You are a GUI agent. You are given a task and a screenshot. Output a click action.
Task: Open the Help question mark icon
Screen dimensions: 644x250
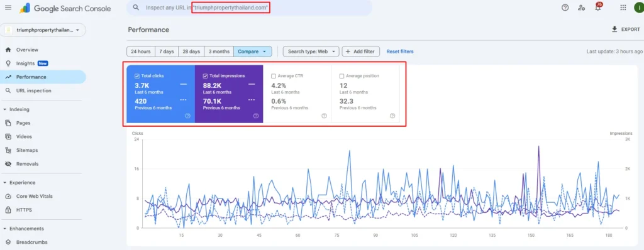coord(565,8)
